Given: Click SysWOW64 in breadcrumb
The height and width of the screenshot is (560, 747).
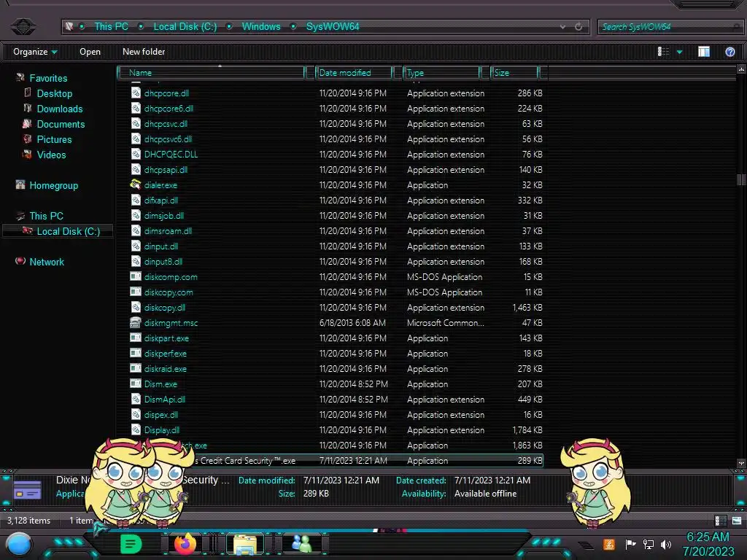Looking at the screenshot, I should pos(333,27).
